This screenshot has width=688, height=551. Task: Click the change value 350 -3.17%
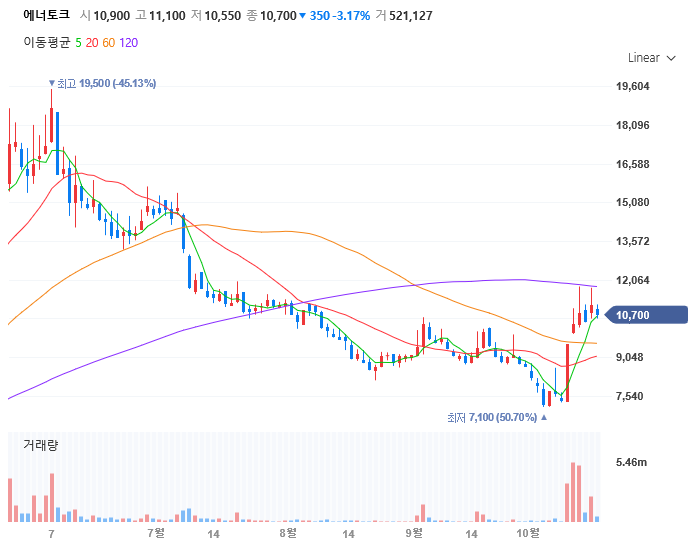tap(340, 16)
